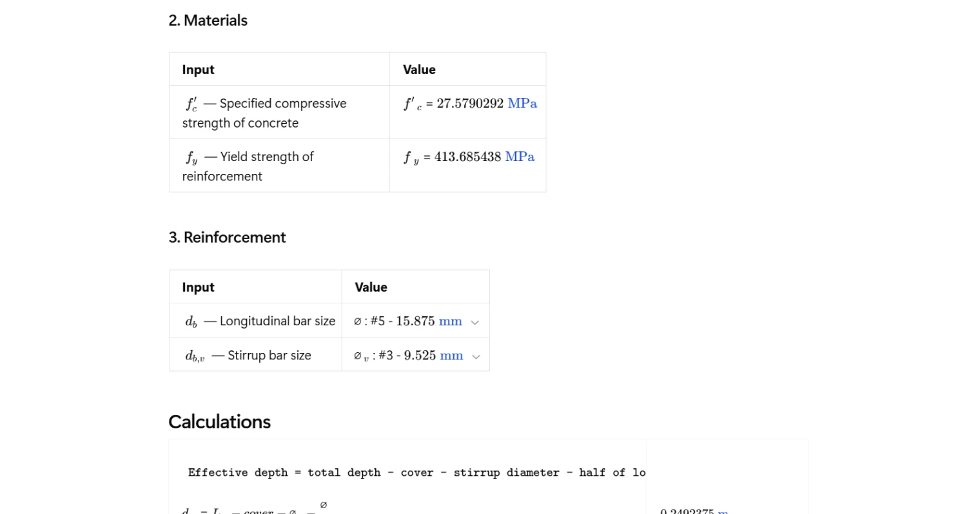This screenshot has width=980, height=514.
Task: Click the mm unit of longitudinal bar
Action: click(450, 321)
